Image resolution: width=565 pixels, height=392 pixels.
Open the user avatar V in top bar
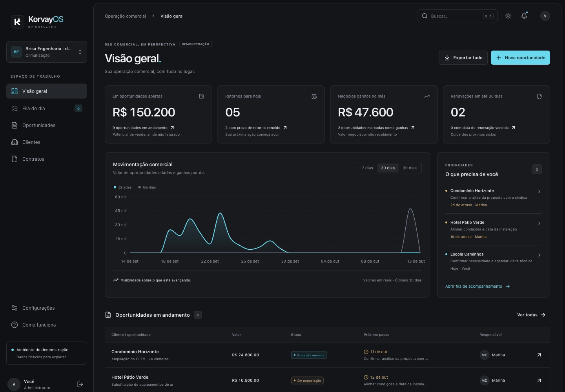(x=545, y=16)
